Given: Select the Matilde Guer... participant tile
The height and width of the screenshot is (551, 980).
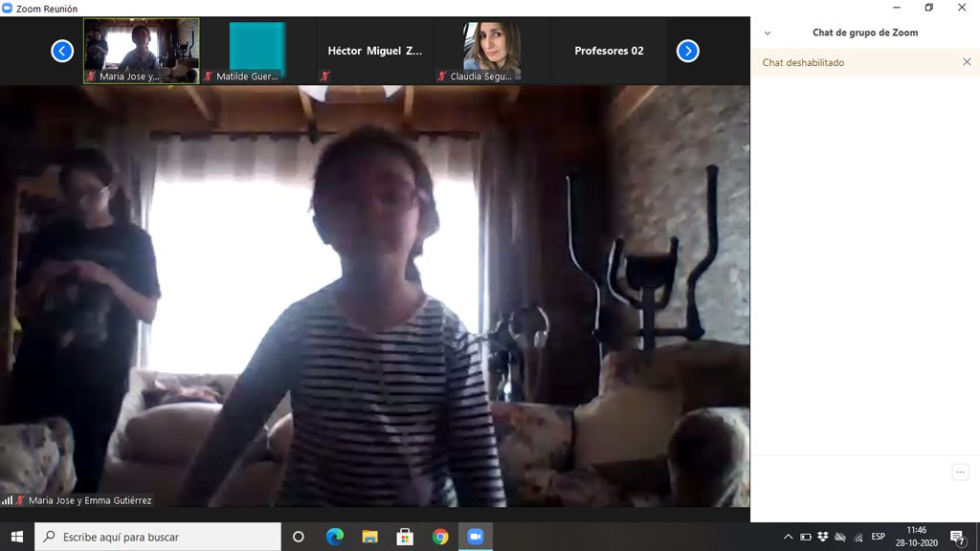Looking at the screenshot, I should [257, 50].
